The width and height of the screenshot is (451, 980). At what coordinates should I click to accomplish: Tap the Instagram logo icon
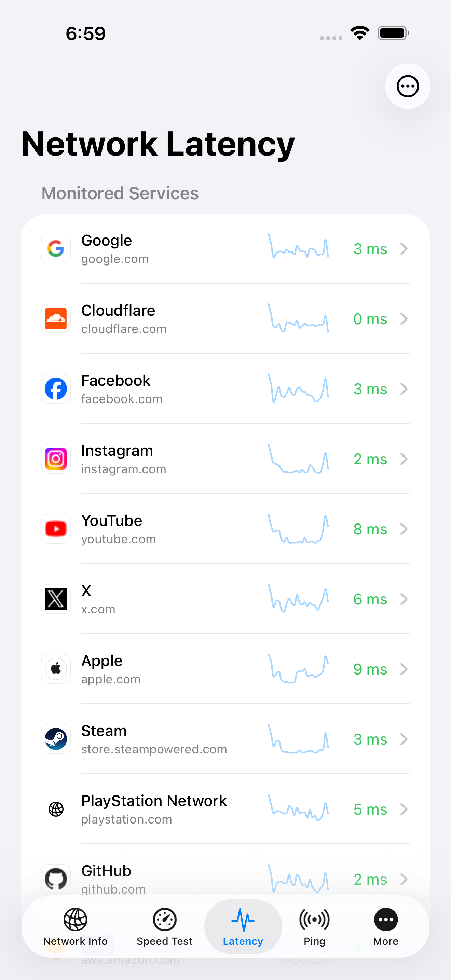[x=56, y=459]
